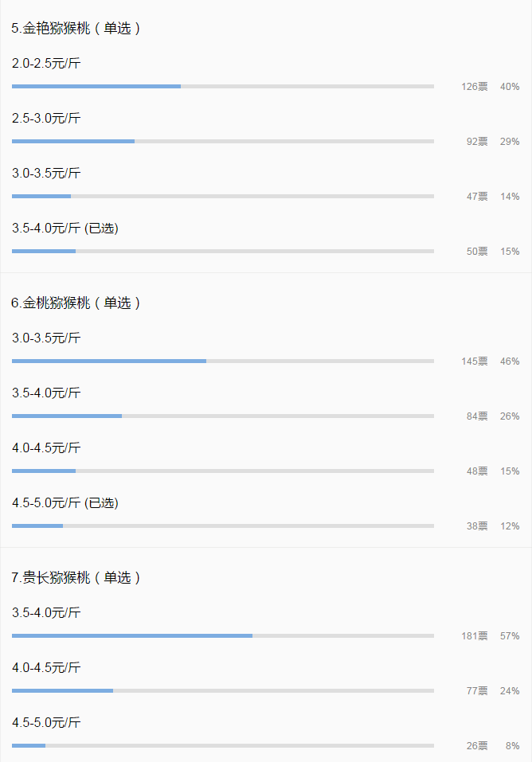Click the 40% progress bar for 2.0-2.5元/斤
The height and width of the screenshot is (762, 532).
(x=223, y=86)
